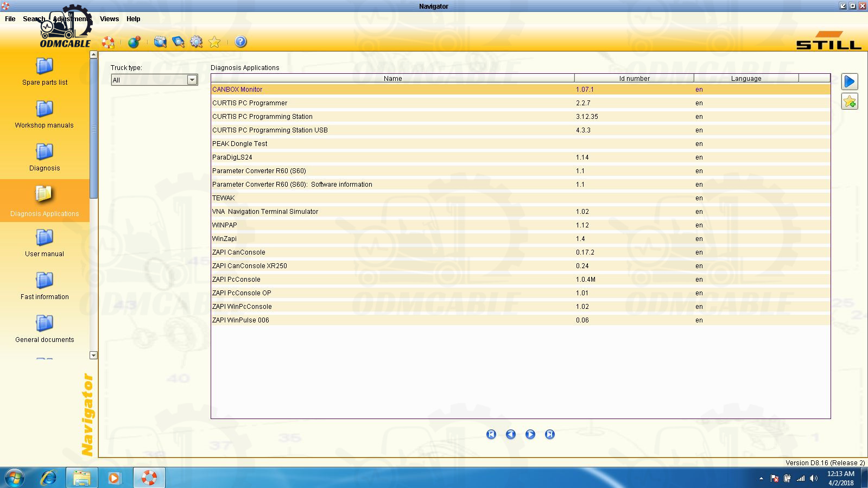This screenshot has height=488, width=868.
Task: Select the ZAPI PcConsole OP row
Action: [x=521, y=293]
